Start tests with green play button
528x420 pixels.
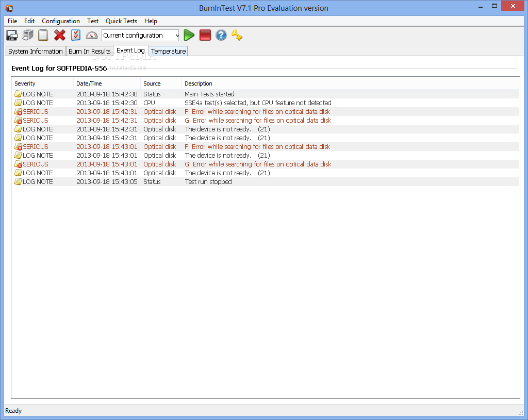(189, 35)
